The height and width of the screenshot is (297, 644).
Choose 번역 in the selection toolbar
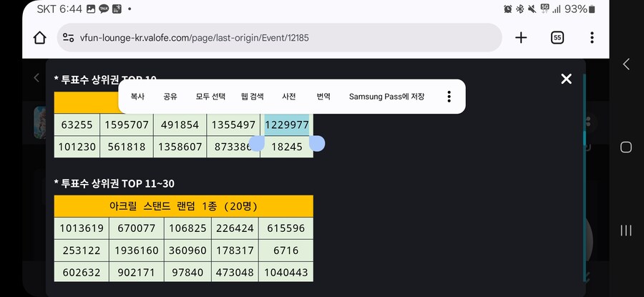click(323, 97)
